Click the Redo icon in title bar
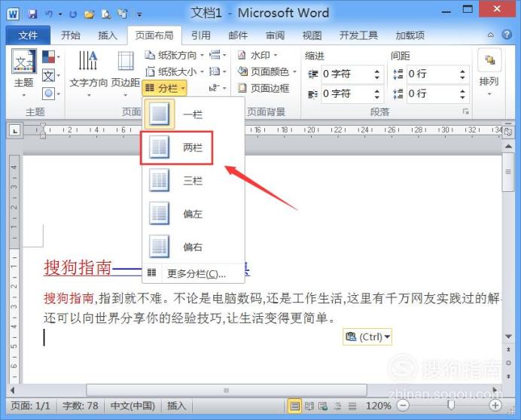The image size is (521, 420). [73, 14]
